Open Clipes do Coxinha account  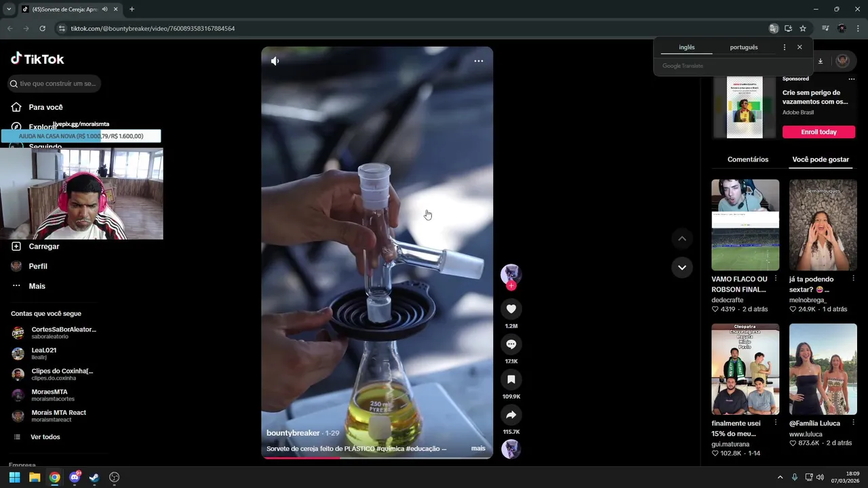coord(54,374)
